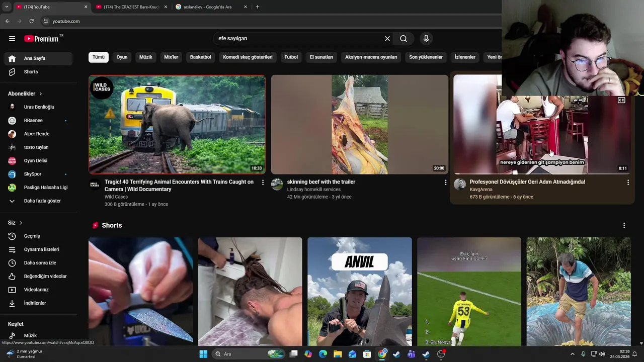Open options menu for skinning beef video
The height and width of the screenshot is (362, 644).
point(445,183)
